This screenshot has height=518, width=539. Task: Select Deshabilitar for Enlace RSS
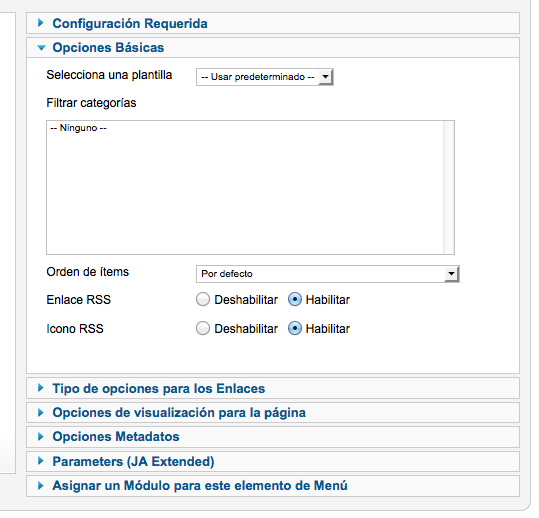click(x=203, y=299)
